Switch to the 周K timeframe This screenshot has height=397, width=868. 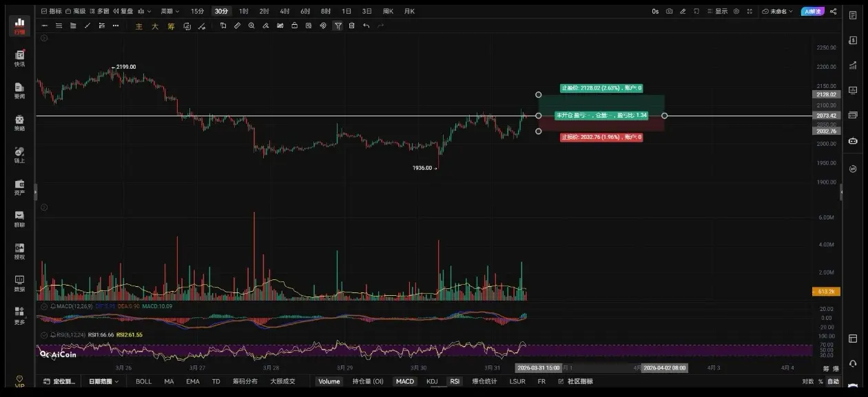(388, 11)
